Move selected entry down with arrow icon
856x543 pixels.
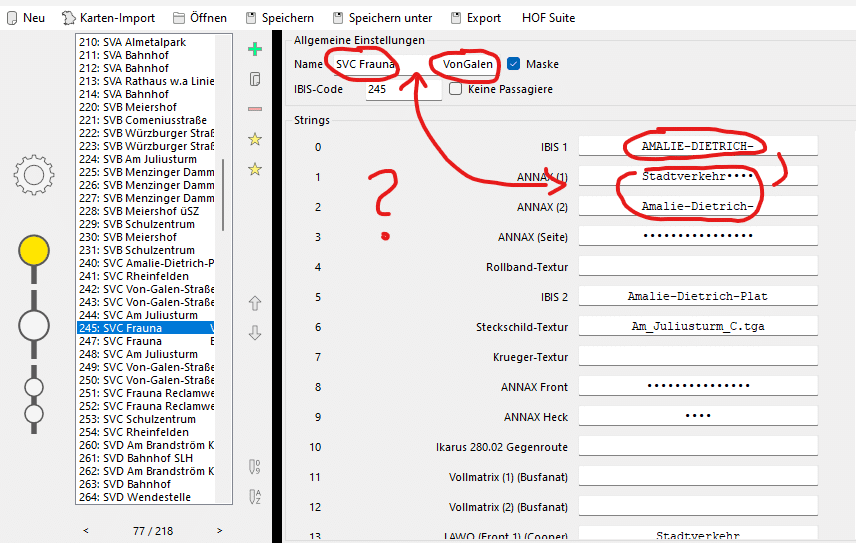pyautogui.click(x=254, y=333)
